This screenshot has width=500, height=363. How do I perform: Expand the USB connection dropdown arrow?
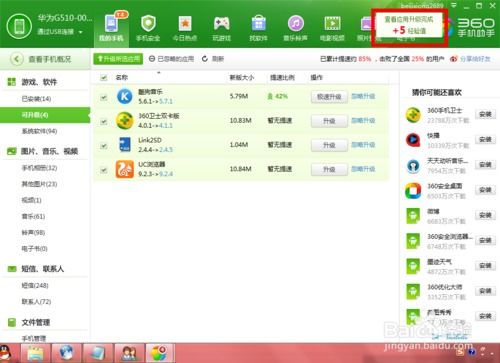click(80, 32)
